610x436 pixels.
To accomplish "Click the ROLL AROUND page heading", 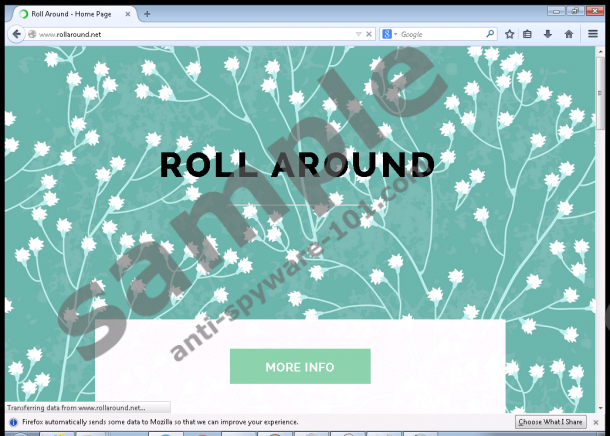I will pyautogui.click(x=297, y=165).
